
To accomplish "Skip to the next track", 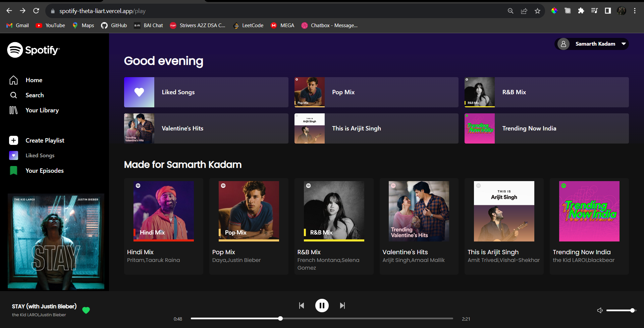I will tap(342, 306).
